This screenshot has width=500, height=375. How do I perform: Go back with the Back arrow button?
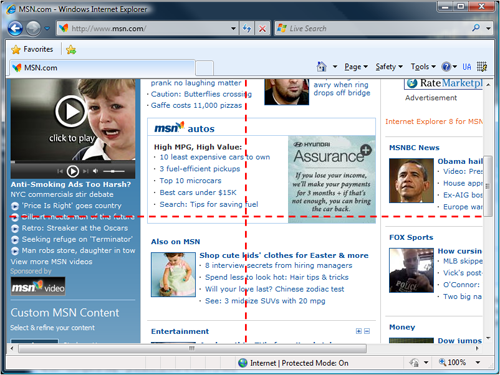[x=15, y=28]
